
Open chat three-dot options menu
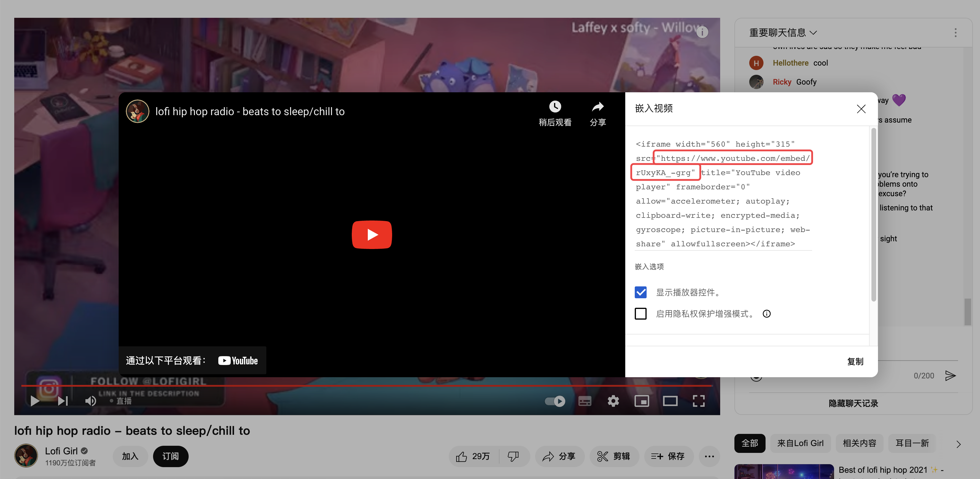coord(955,33)
